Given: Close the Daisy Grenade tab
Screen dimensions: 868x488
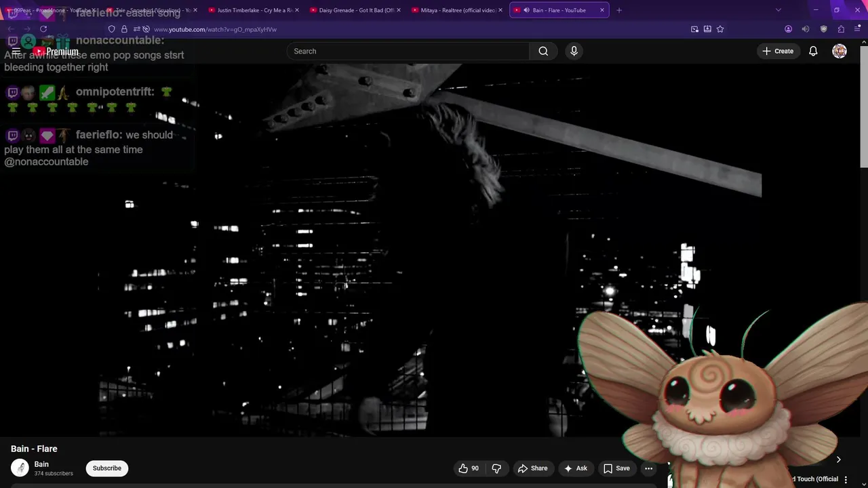Looking at the screenshot, I should (398, 10).
